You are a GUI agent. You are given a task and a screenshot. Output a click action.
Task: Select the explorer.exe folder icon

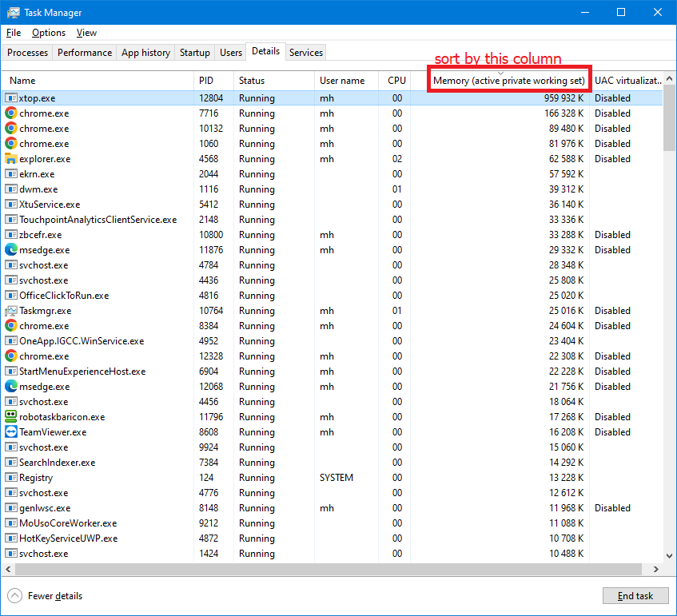point(11,159)
